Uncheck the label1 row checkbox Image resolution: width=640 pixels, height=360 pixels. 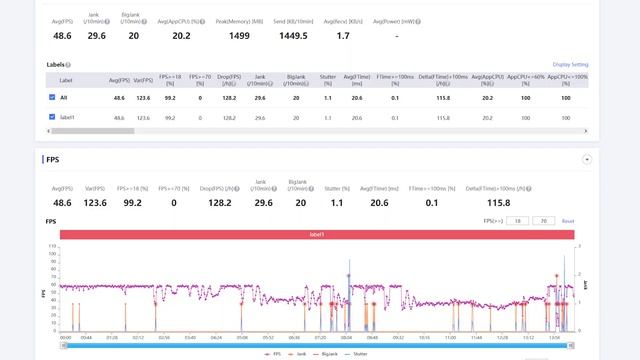click(x=52, y=117)
